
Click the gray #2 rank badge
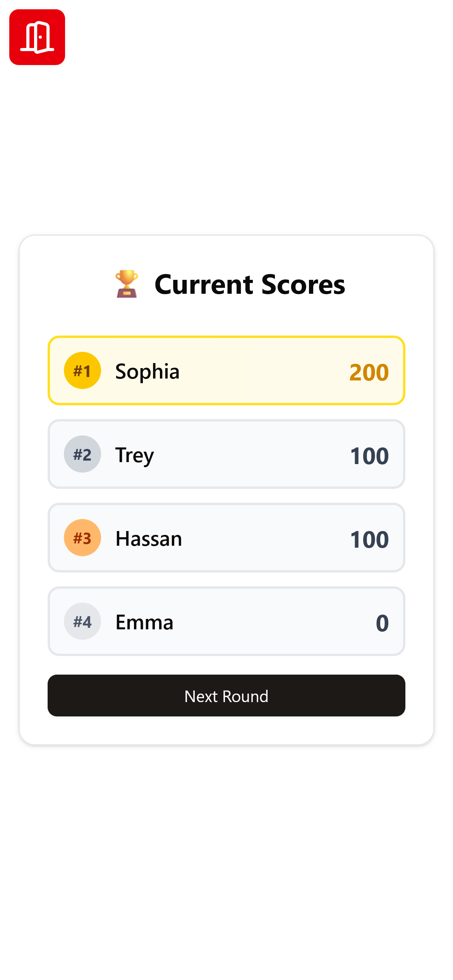pyautogui.click(x=82, y=454)
